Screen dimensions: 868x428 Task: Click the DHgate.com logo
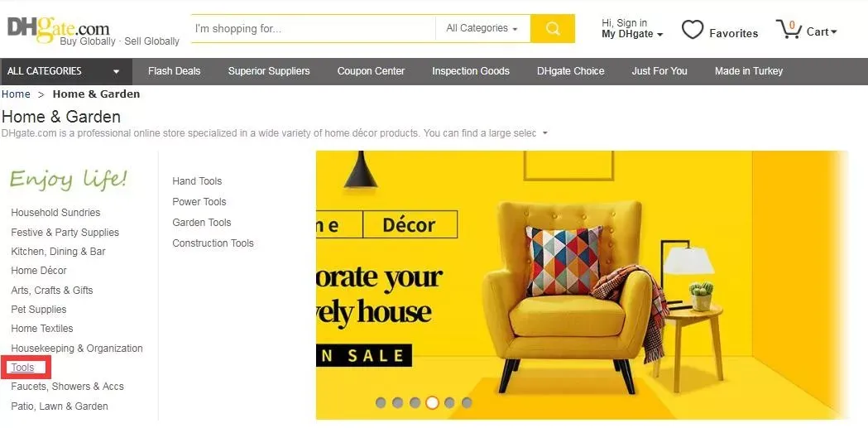[59, 29]
